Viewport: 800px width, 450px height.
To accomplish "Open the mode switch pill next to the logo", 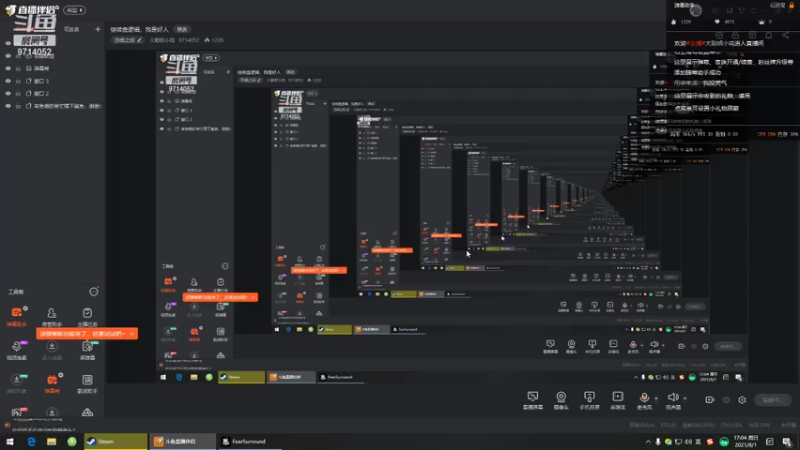I will coord(74,10).
